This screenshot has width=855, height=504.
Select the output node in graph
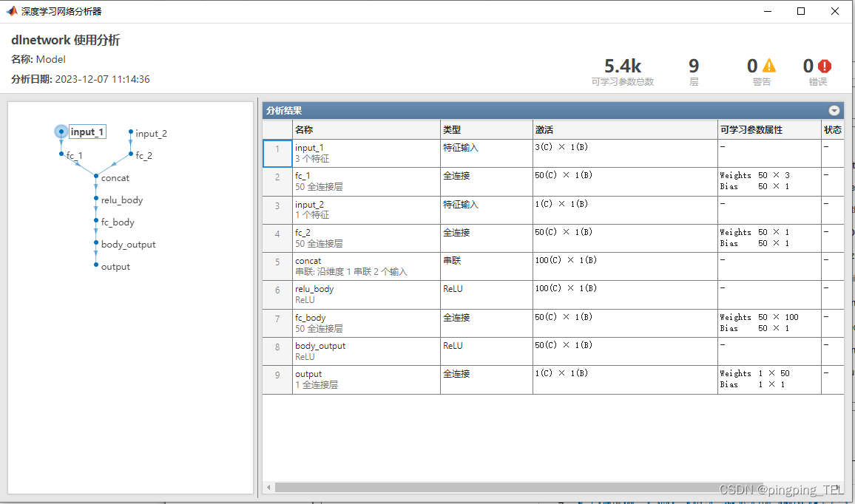point(96,266)
